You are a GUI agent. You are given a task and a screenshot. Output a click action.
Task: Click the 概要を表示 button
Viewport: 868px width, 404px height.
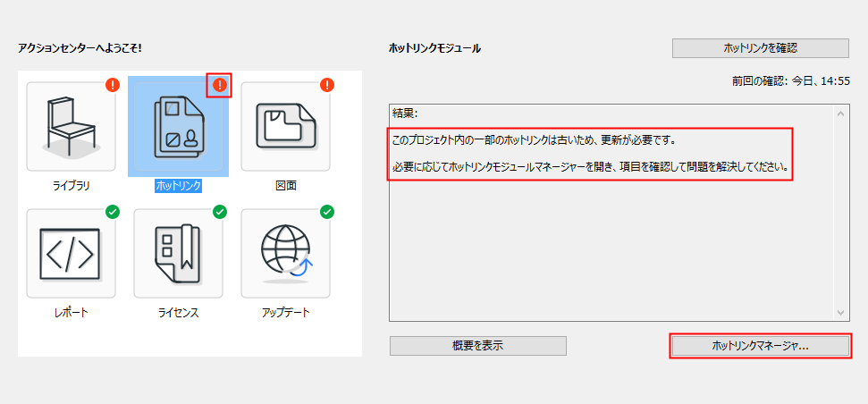coord(477,346)
